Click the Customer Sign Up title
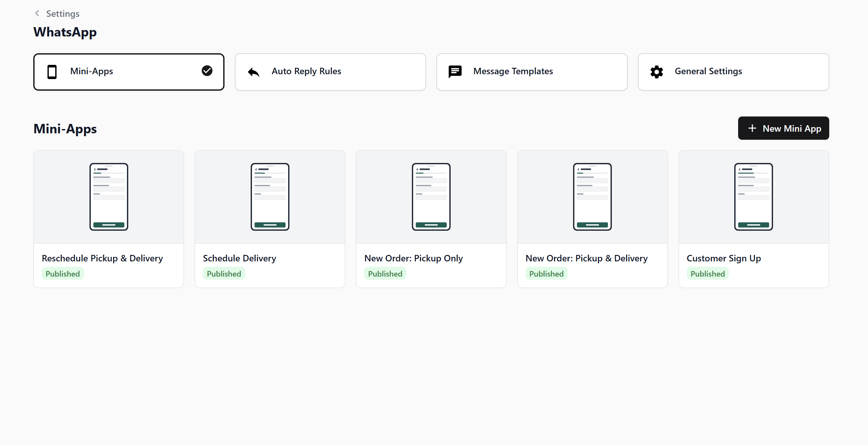 point(724,258)
